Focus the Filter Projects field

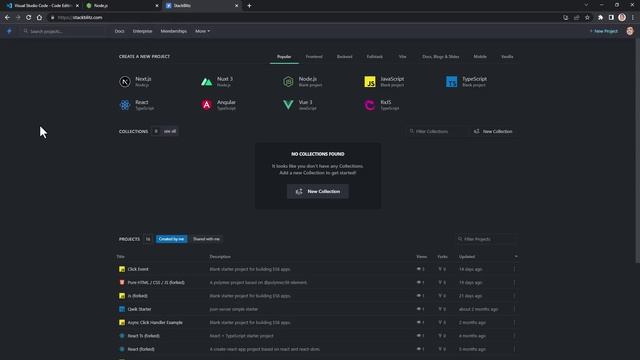pyautogui.click(x=486, y=239)
